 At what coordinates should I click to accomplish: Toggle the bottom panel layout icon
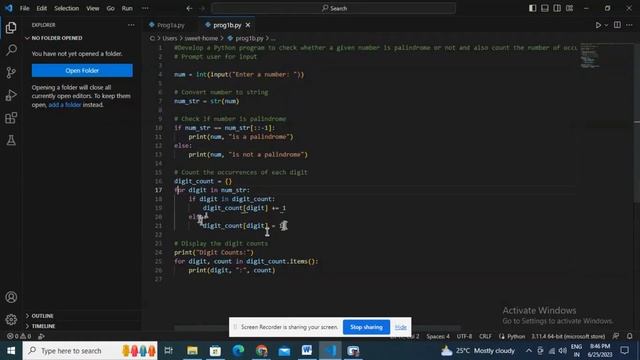point(544,8)
